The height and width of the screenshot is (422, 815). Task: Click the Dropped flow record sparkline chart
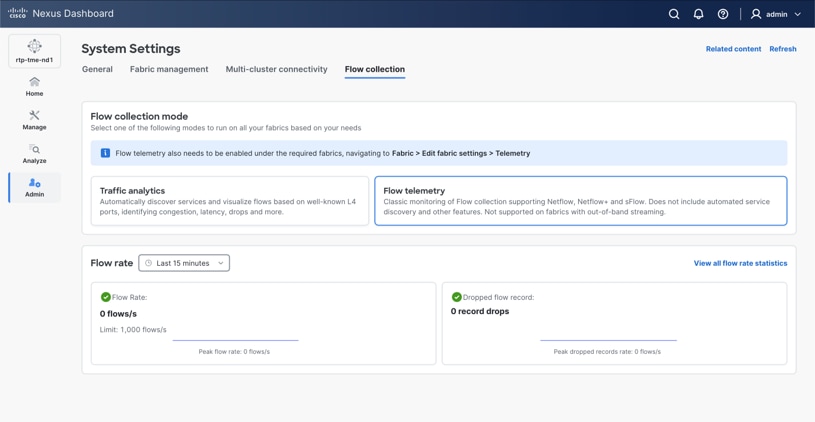[x=608, y=340]
